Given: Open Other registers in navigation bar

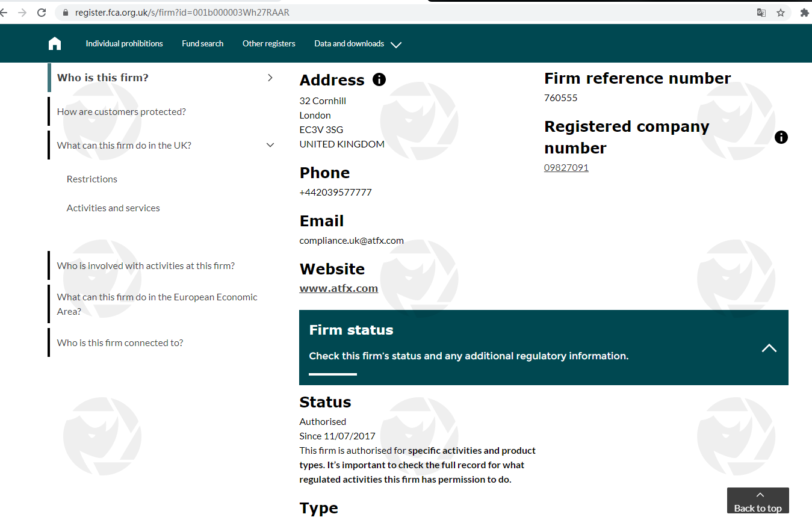Looking at the screenshot, I should [x=268, y=44].
